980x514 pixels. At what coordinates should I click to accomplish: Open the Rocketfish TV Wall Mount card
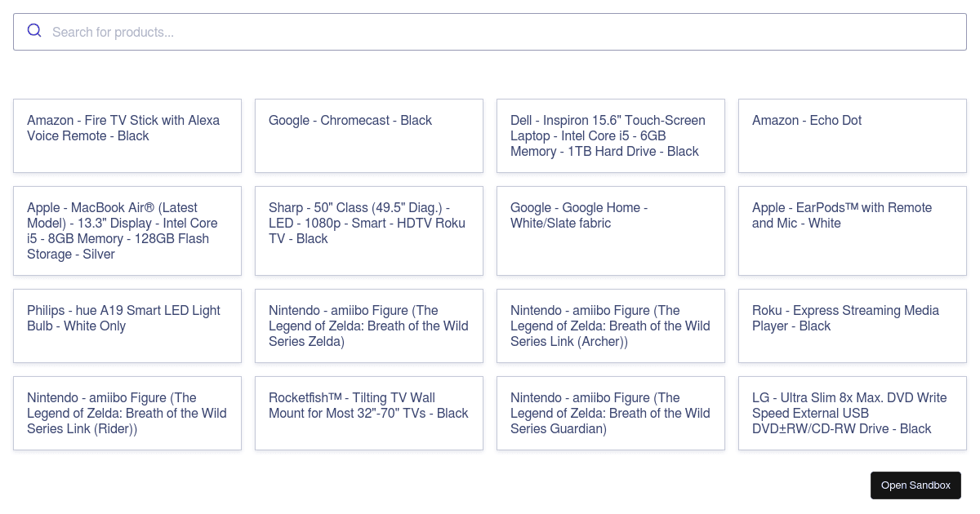coord(369,413)
